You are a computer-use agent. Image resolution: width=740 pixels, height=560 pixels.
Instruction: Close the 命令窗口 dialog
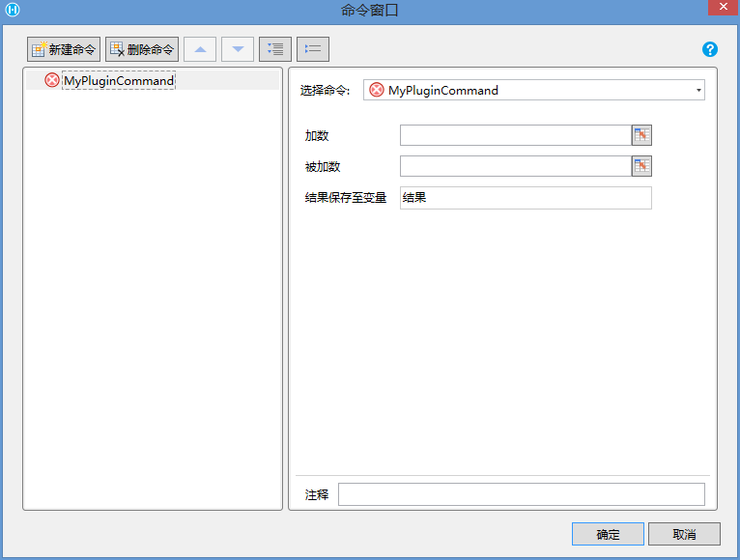tap(723, 8)
